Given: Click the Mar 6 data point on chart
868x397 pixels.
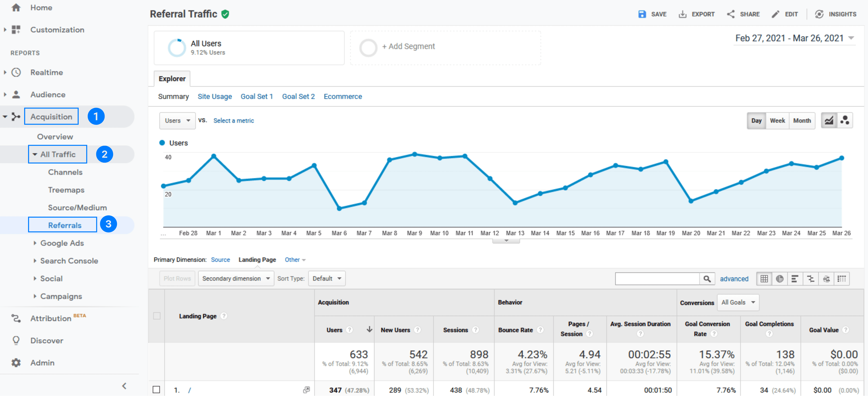Looking at the screenshot, I should (339, 209).
